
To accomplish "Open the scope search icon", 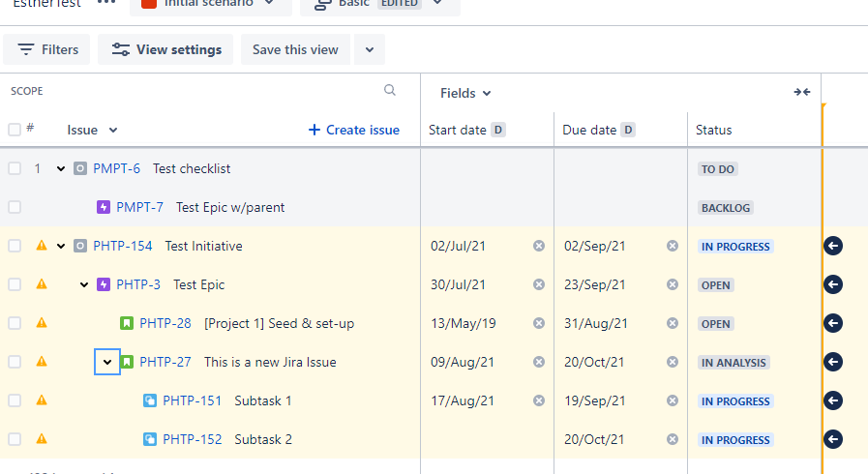I will click(390, 90).
